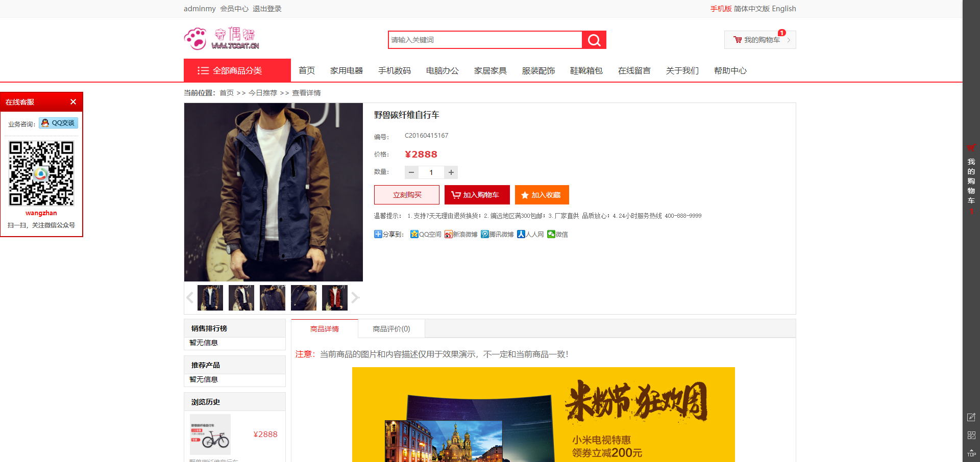Share to QQ空间
The height and width of the screenshot is (462, 980).
[426, 234]
